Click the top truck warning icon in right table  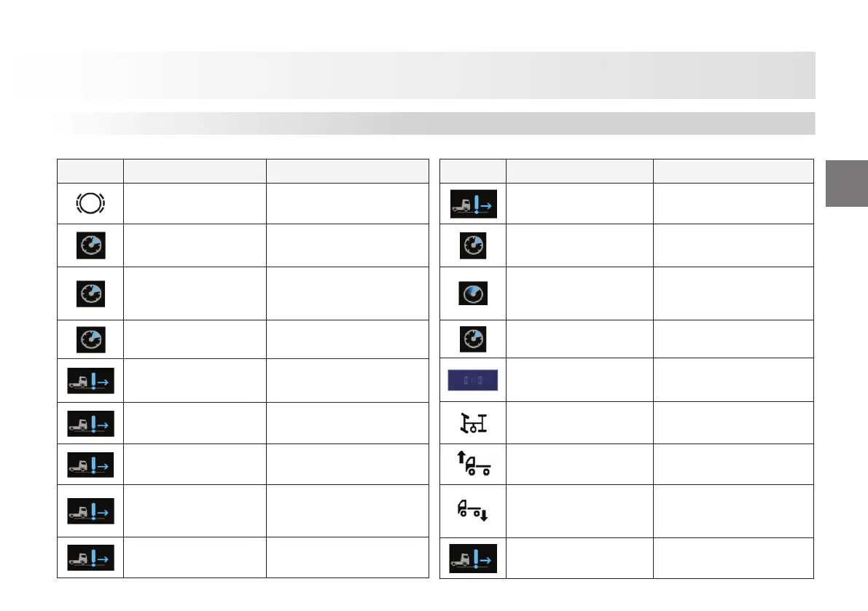click(473, 203)
